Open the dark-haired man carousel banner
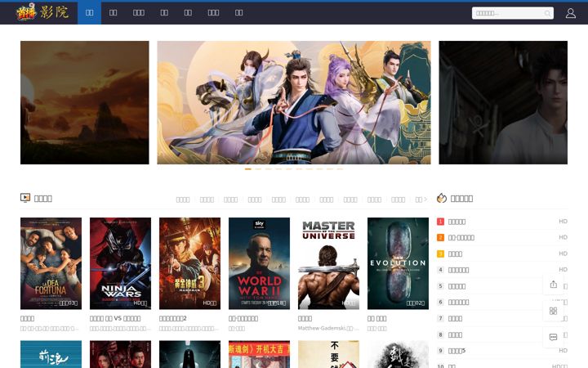Viewport: 588px width, 368px height. click(x=503, y=102)
